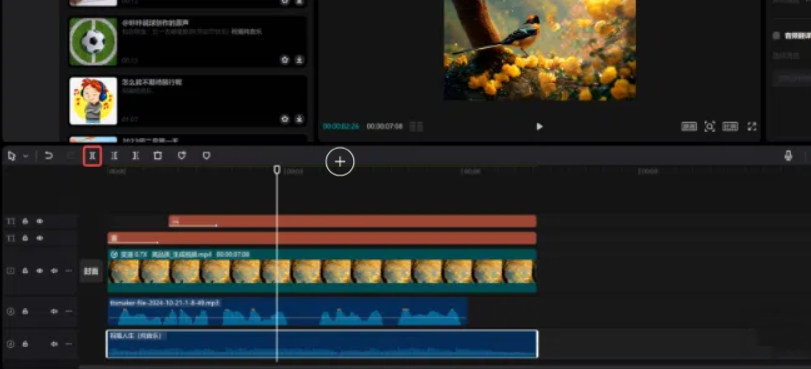Click the cover button beside video track
This screenshot has height=369, width=811.
point(91,271)
